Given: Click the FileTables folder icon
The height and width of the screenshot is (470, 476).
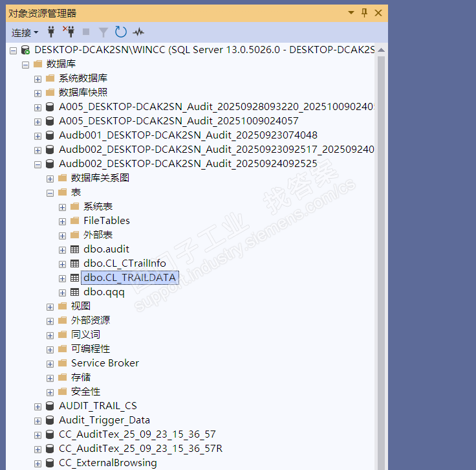Looking at the screenshot, I should 74,221.
